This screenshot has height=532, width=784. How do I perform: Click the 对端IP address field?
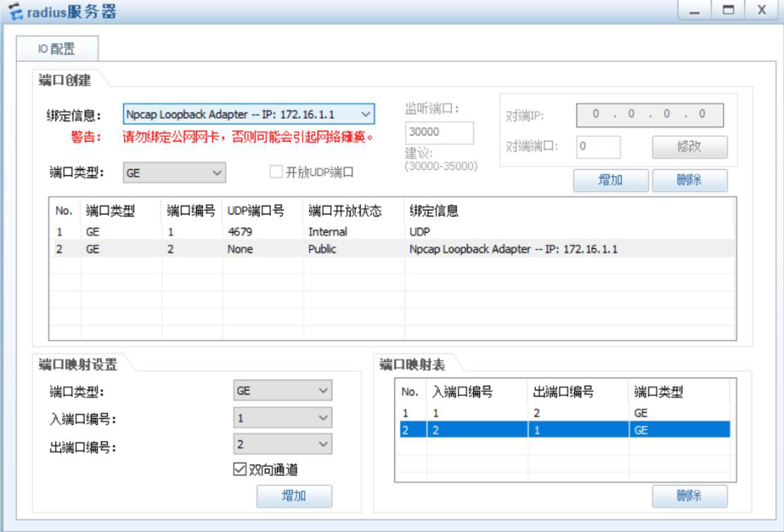tap(649, 115)
